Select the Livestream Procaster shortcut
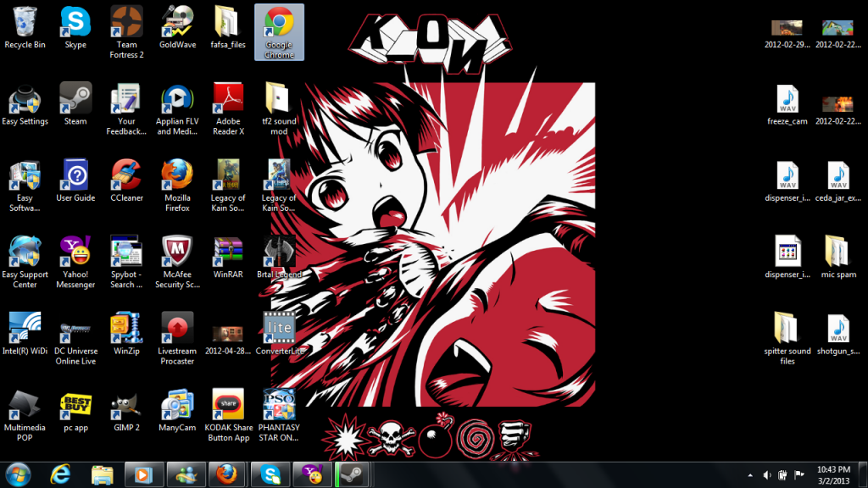This screenshot has height=488, width=868. point(177,339)
